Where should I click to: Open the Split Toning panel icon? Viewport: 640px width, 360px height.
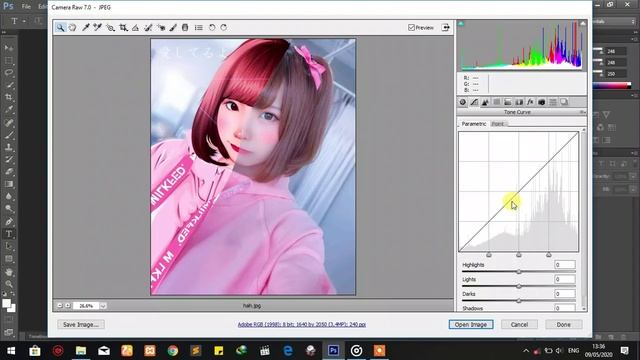click(x=508, y=102)
